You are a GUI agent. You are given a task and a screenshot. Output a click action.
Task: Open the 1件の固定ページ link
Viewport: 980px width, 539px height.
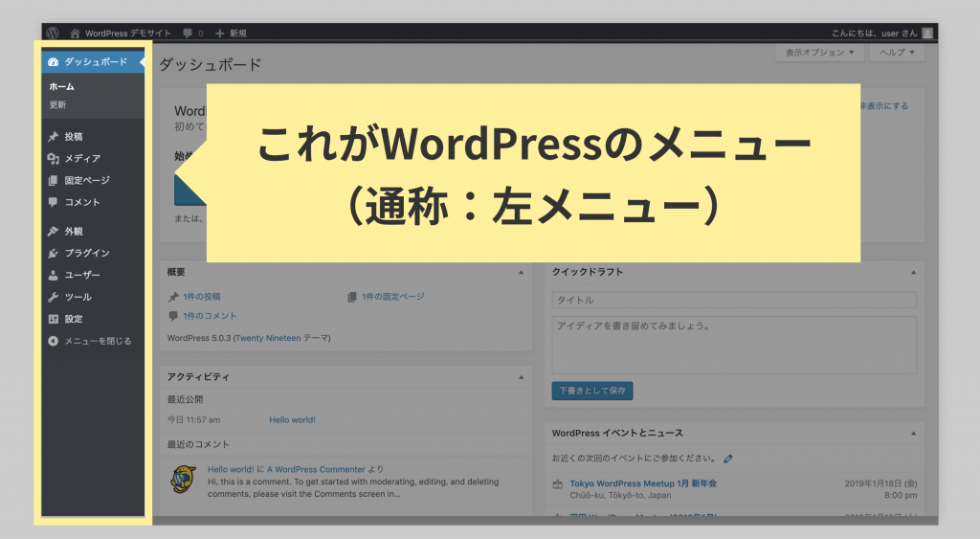(392, 297)
